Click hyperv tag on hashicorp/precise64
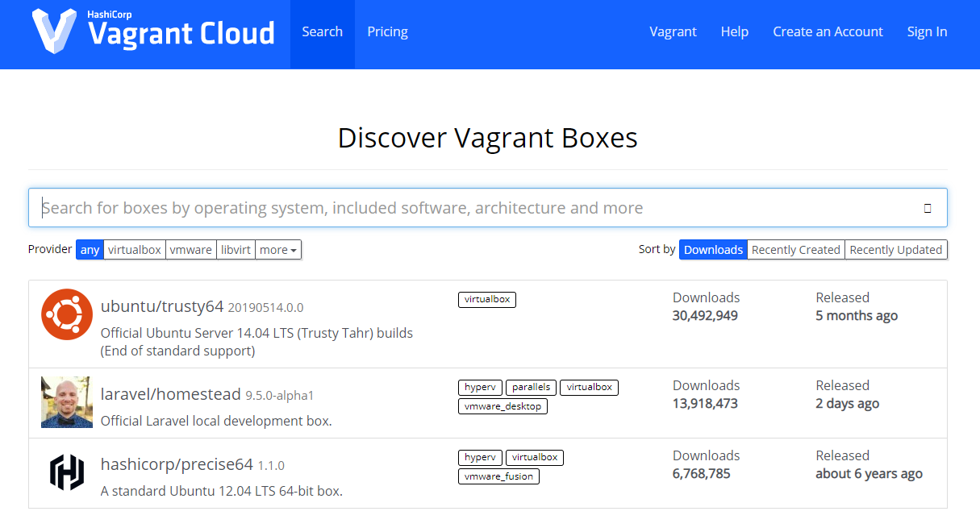 coord(480,457)
